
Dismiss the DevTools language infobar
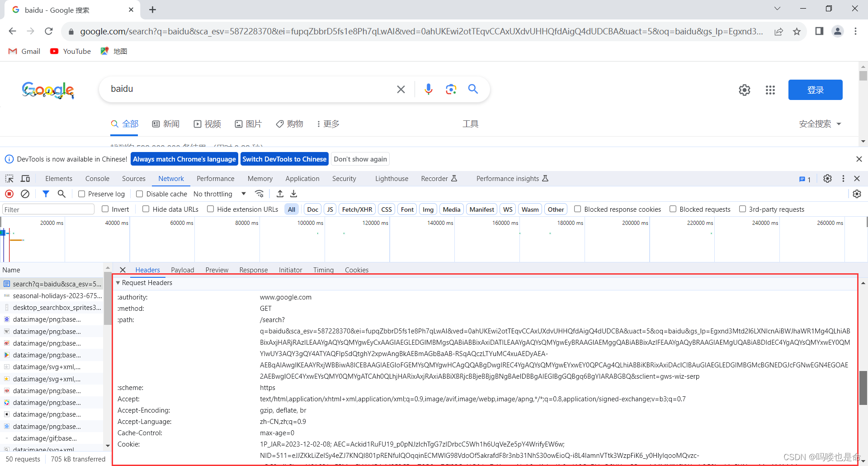(x=859, y=159)
